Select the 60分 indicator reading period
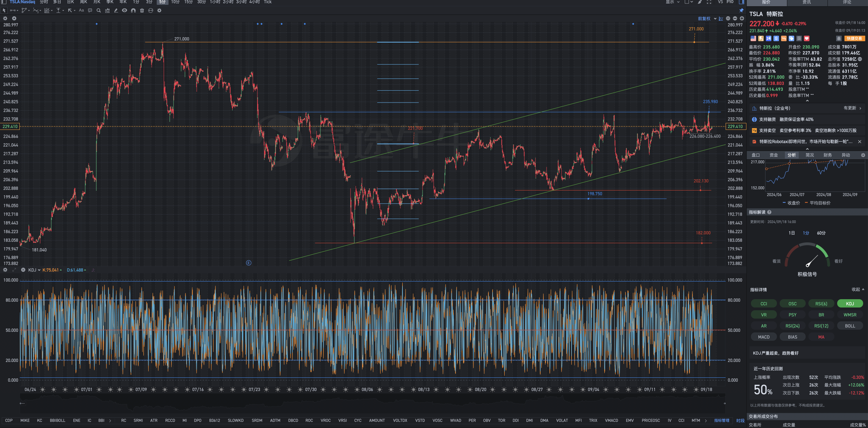The height and width of the screenshot is (428, 868). pyautogui.click(x=821, y=233)
